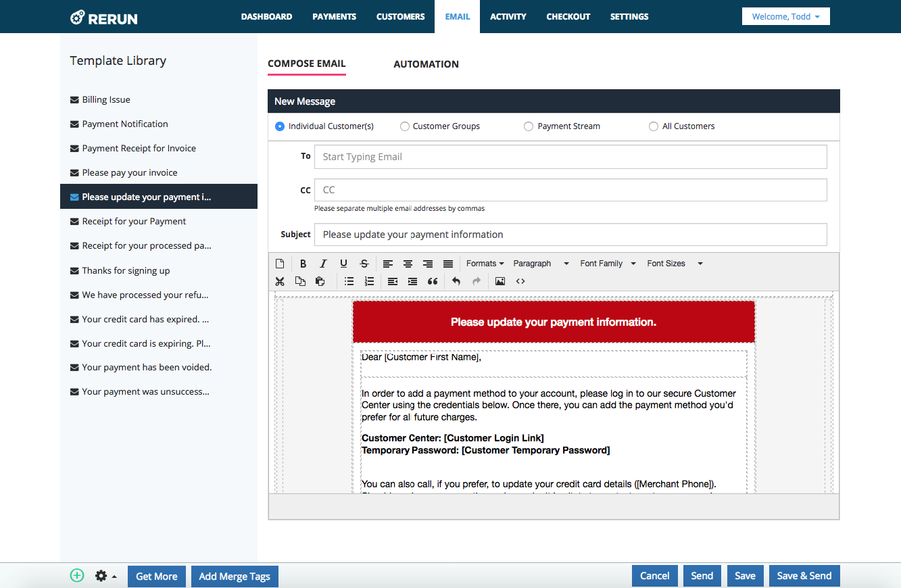Viewport: 901px width, 588px height.
Task: Toggle bold formatting in the editor toolbar
Action: [x=303, y=264]
